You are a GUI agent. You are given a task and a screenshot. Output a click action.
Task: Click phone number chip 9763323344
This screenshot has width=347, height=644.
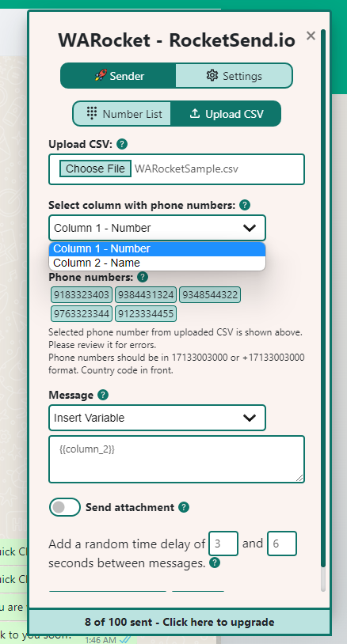tap(82, 314)
